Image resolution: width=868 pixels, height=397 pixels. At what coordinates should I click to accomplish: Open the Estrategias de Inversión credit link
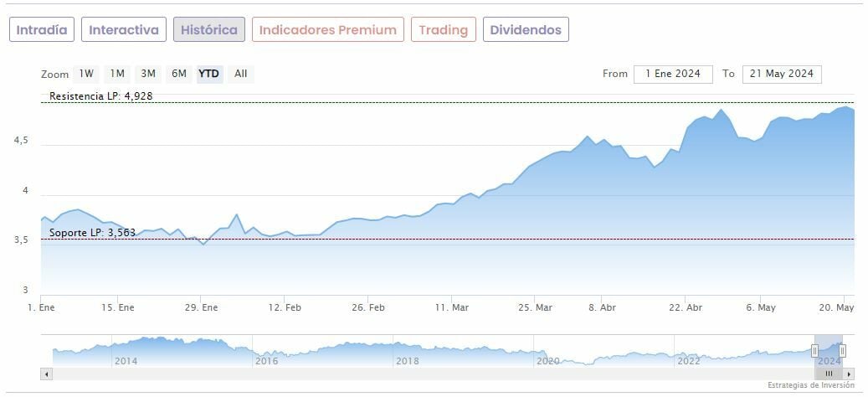811,385
